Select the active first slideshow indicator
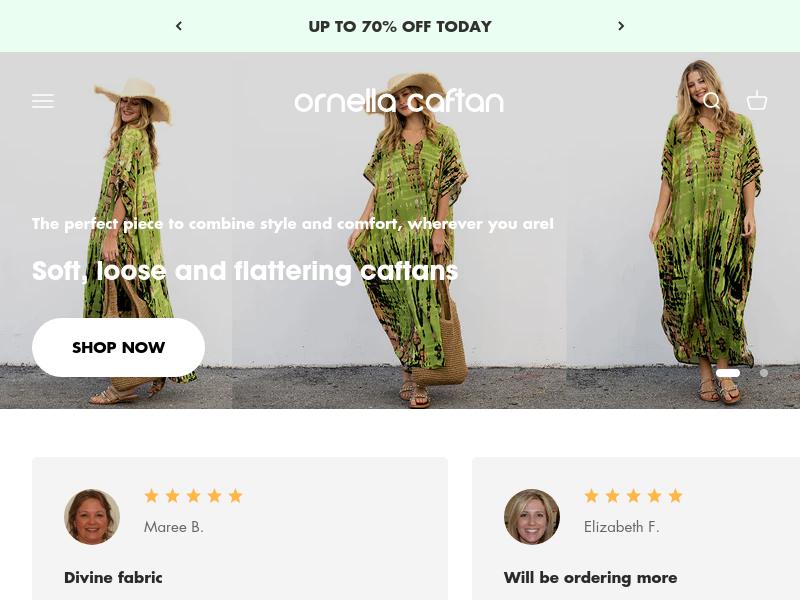800x600 pixels. 728,373
